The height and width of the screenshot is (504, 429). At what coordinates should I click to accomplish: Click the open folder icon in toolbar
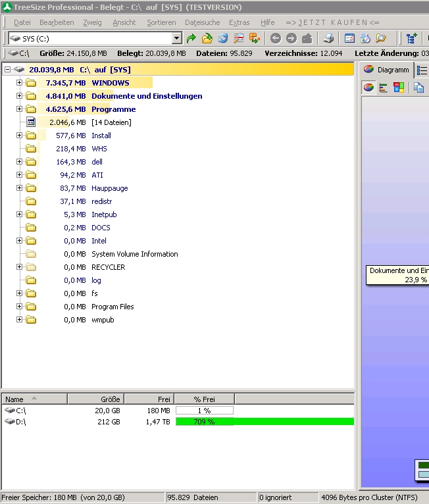tap(207, 39)
